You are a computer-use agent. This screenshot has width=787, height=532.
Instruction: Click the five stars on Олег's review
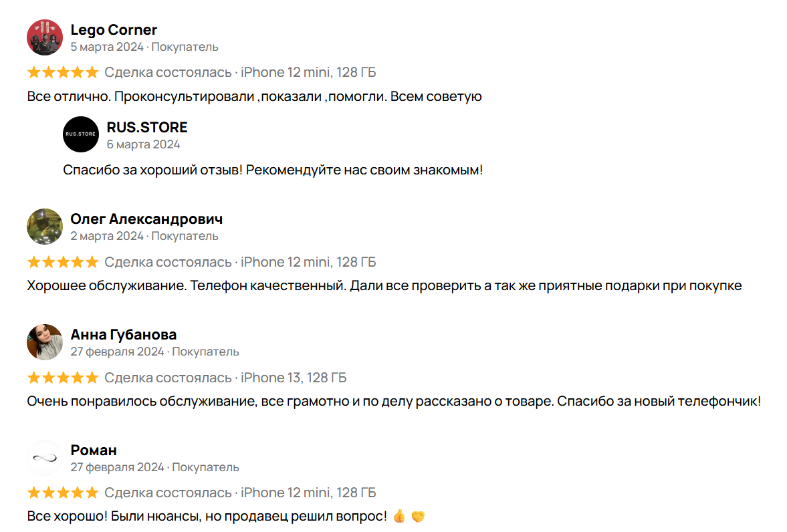(63, 262)
